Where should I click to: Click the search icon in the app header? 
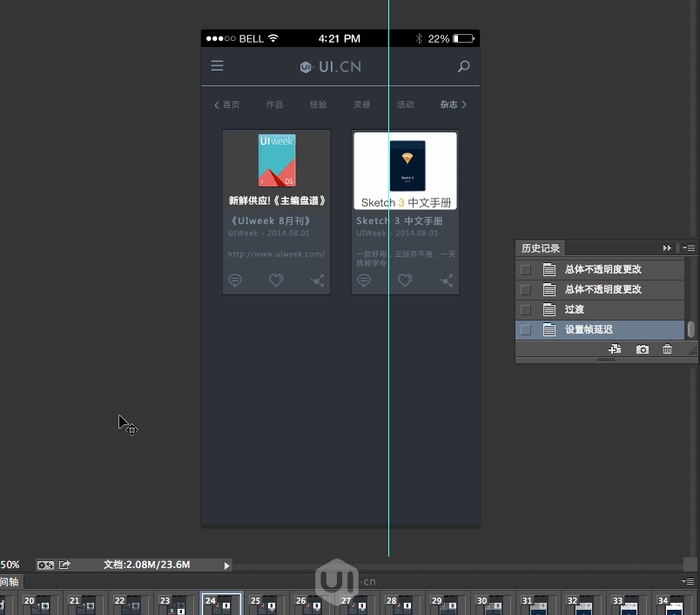[x=463, y=66]
